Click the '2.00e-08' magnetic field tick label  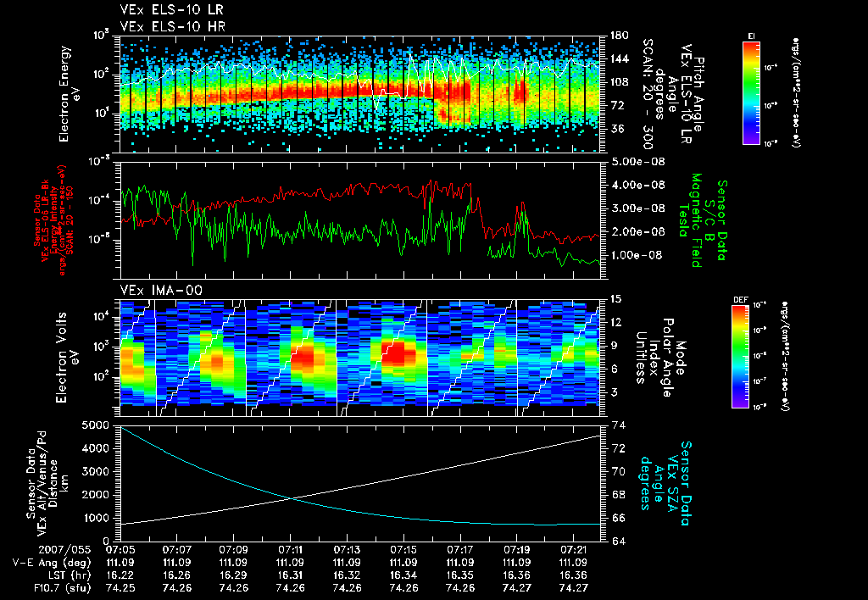click(637, 232)
